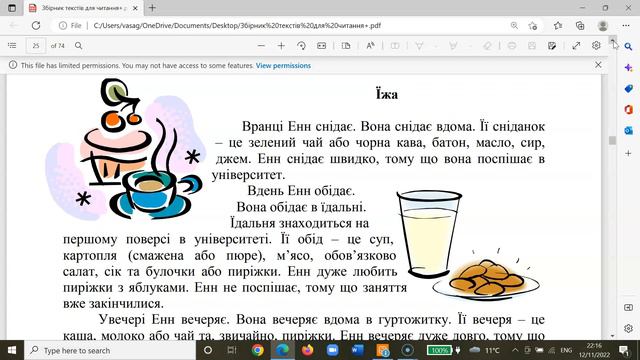The width and height of the screenshot is (640, 360).
Task: Add this page to favorites
Action: tap(533, 26)
